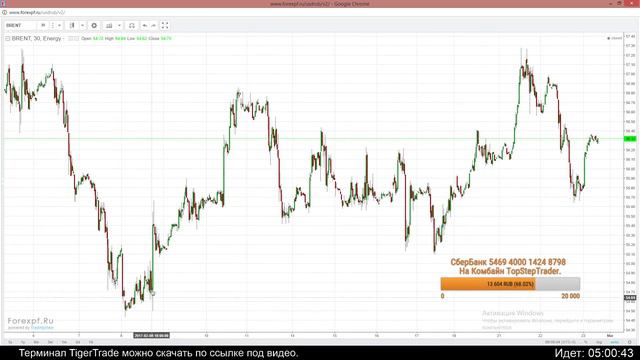The width and height of the screenshot is (640, 360).
Task: Select the bar style icon in toolbar
Action: pyautogui.click(x=53, y=25)
